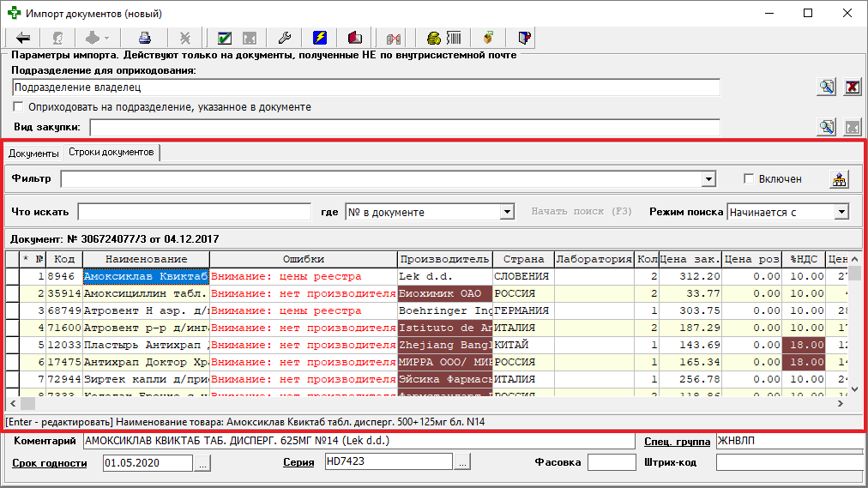The image size is (868, 488).
Task: Click the green checkmark toolbar icon
Action: [x=225, y=38]
